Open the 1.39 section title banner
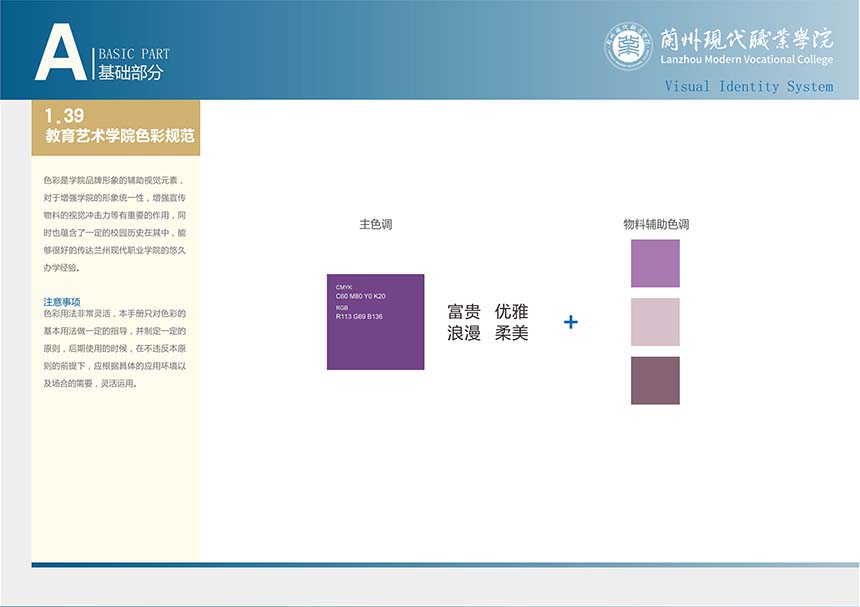Screen dimensions: 860x607 (116, 127)
